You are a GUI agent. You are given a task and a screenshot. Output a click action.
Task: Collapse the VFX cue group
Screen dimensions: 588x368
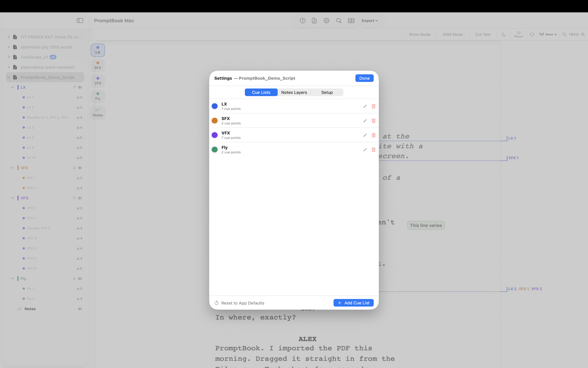[12, 198]
